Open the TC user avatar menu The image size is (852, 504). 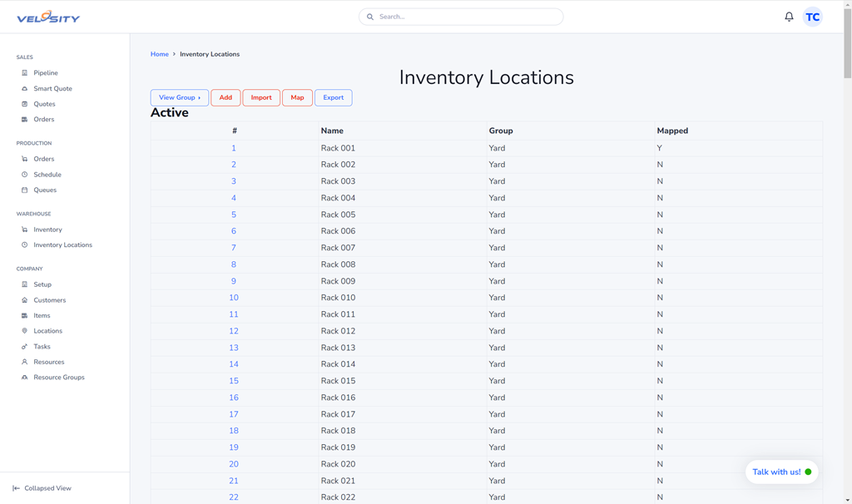pos(812,17)
